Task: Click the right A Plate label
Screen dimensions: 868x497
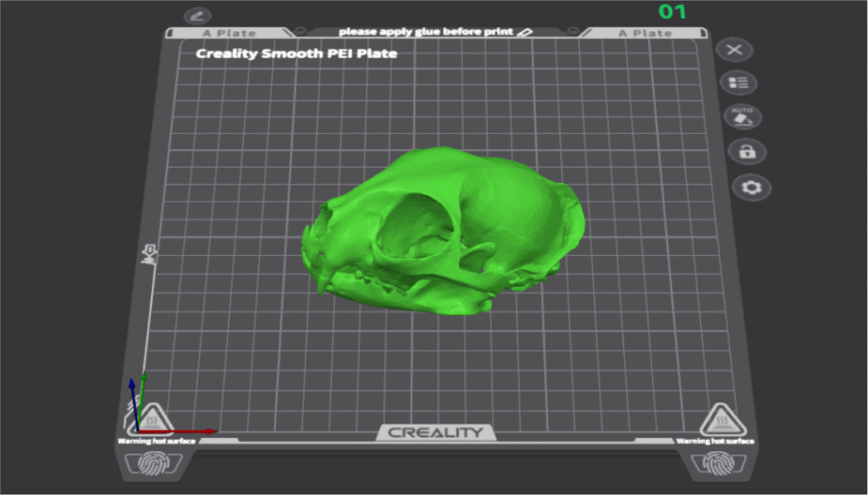Action: (645, 33)
